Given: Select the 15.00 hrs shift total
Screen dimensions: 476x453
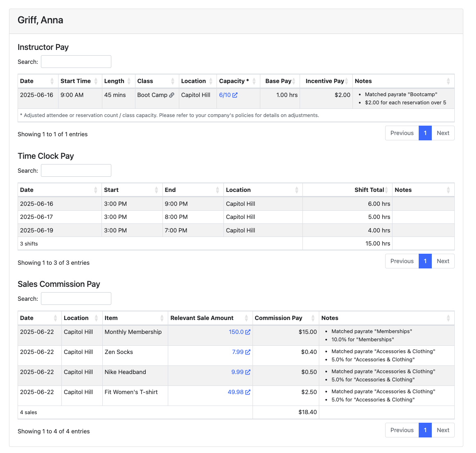Looking at the screenshot, I should pos(378,243).
